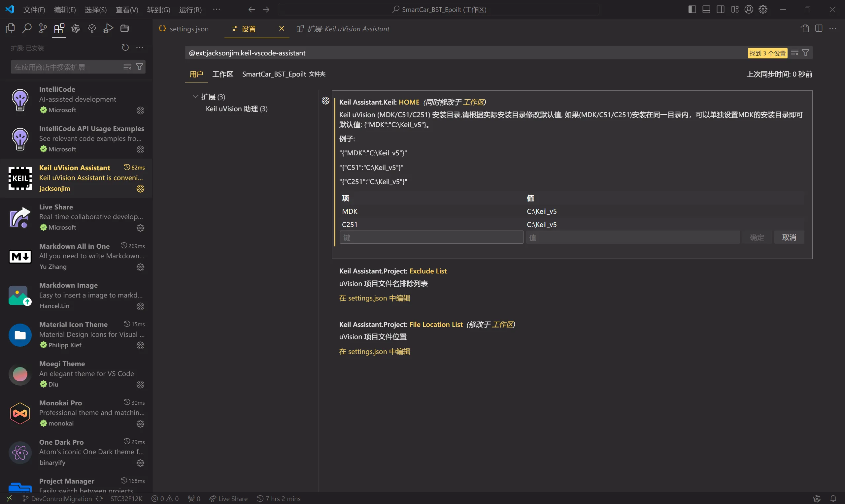Open the Project Manager folder icon
845x504 pixels.
pos(125,28)
